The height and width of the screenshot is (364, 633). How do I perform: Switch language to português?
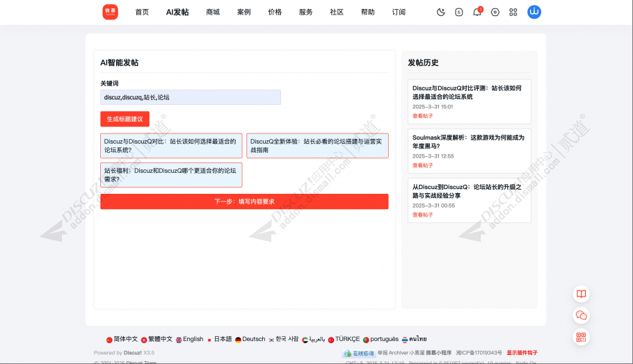coord(380,339)
